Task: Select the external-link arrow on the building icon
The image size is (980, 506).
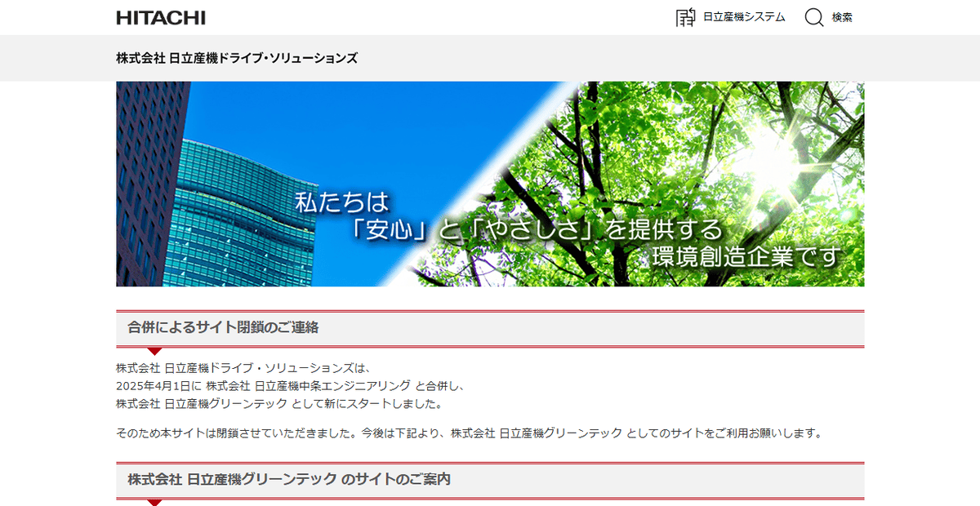Action: 691,11
